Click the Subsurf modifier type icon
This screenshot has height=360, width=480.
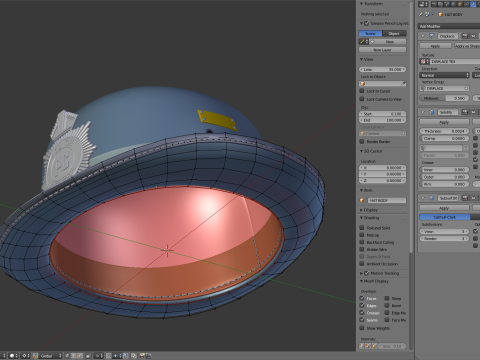click(432, 198)
